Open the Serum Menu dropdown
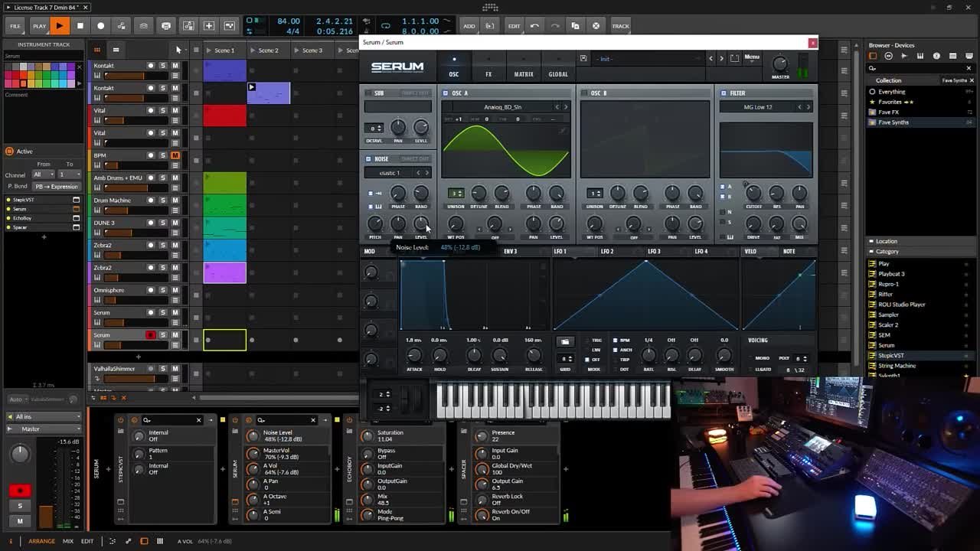This screenshot has height=551, width=980. pos(752,57)
